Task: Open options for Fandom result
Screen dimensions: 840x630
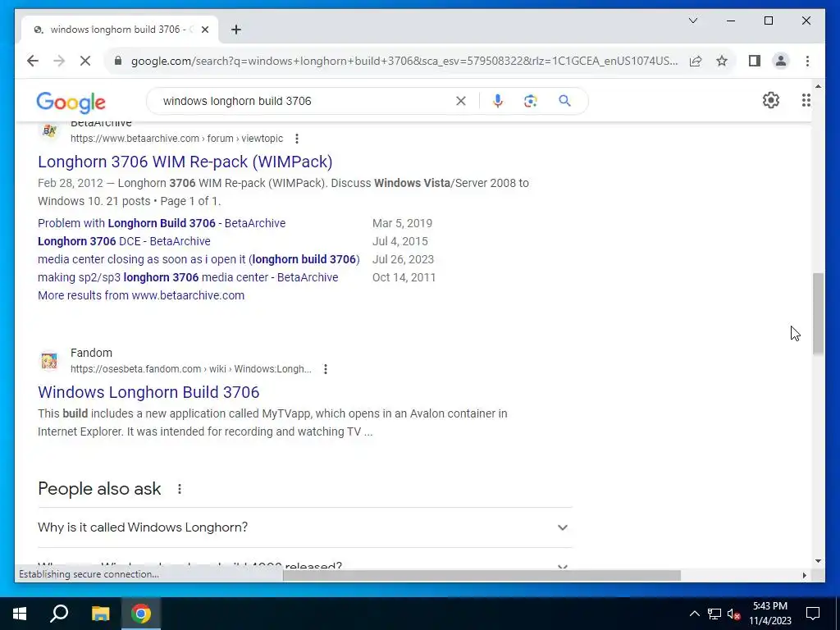Action: point(325,369)
